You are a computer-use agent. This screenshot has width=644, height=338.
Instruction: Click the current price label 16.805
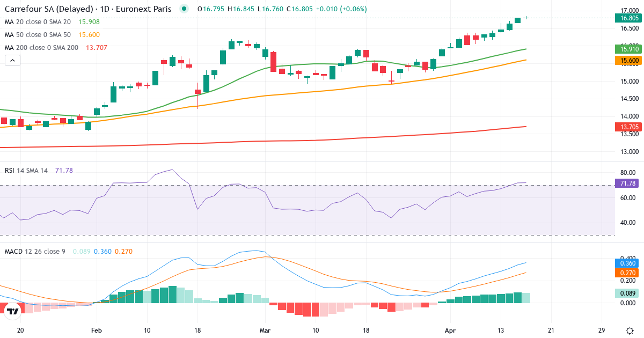point(629,18)
